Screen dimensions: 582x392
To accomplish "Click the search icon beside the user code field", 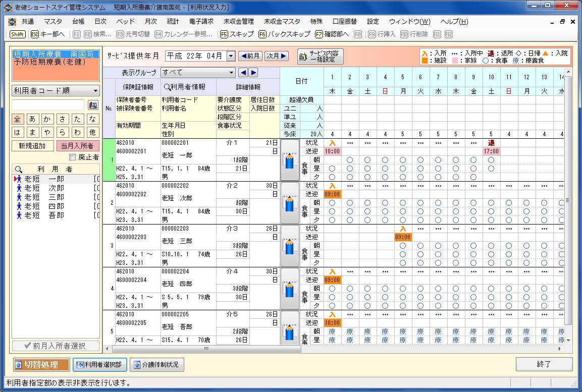I will (x=93, y=105).
